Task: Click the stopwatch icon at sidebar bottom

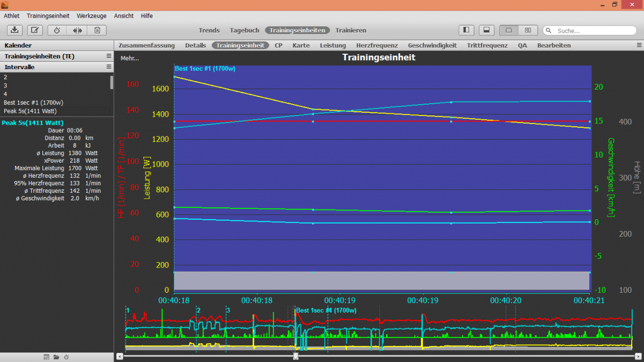Action: (65, 357)
